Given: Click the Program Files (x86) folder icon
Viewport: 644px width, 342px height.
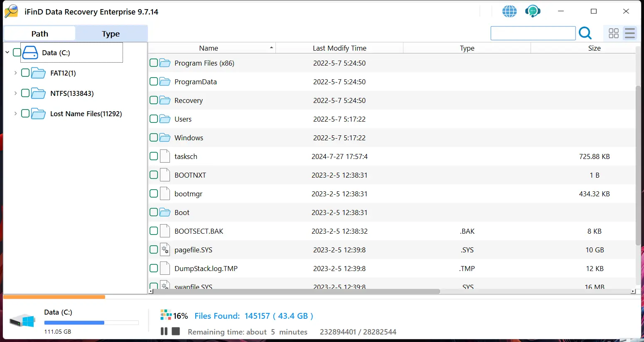Looking at the screenshot, I should [165, 63].
